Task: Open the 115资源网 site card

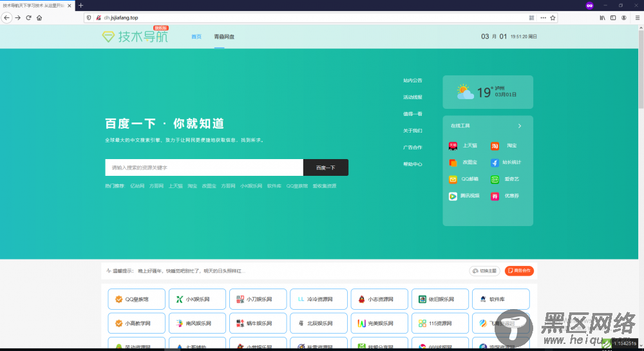Action: click(x=440, y=323)
